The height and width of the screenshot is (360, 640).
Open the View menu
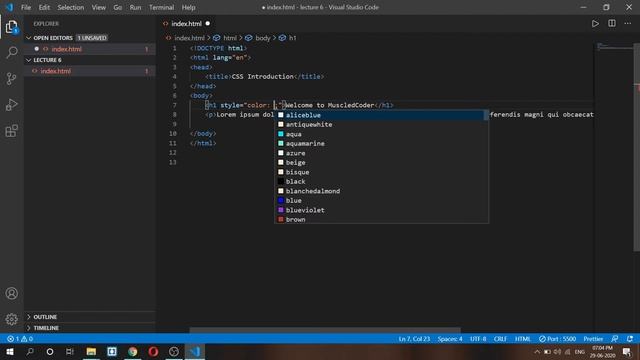click(98, 7)
